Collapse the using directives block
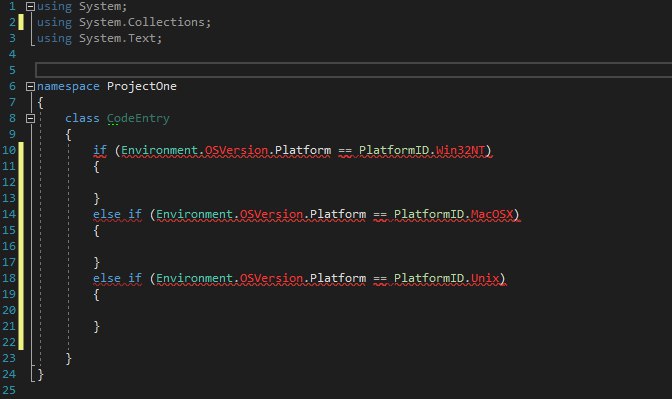672x399 pixels. point(30,6)
